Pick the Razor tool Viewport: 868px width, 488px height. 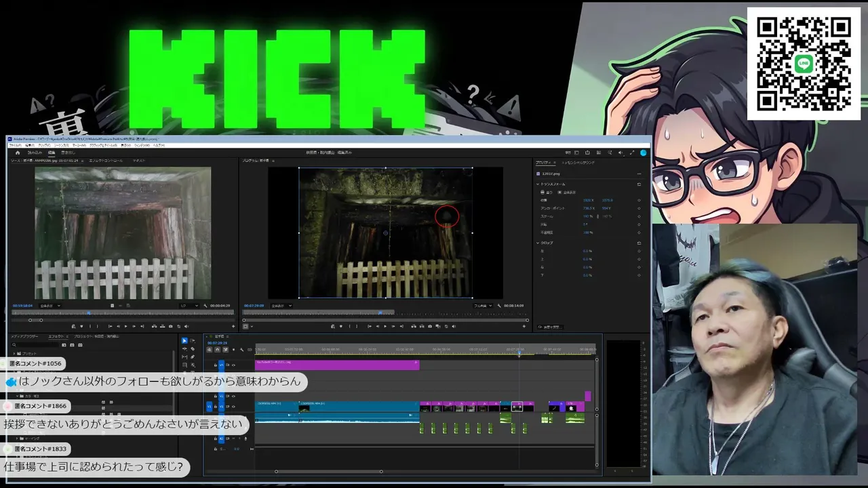click(193, 349)
